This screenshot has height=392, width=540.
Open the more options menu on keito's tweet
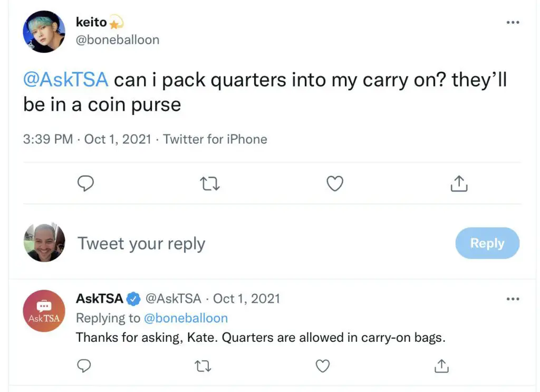513,22
